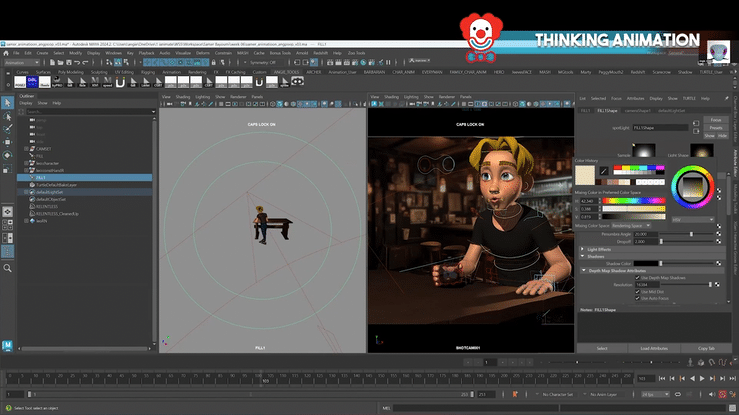Screen dimensions: 739x415
Task: Click the Rotate tool in the left toolbox
Action: click(8, 157)
